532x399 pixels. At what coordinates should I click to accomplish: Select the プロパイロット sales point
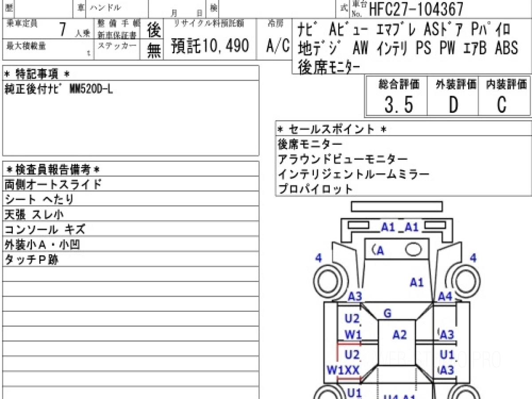[x=315, y=189]
